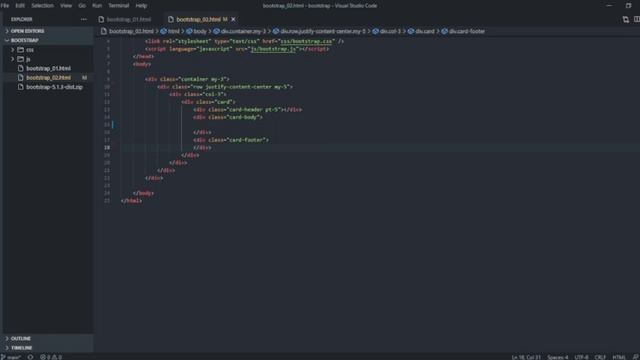Close the bootstrap_02.html tab
Screen dimensions: 640x360
pyautogui.click(x=233, y=19)
